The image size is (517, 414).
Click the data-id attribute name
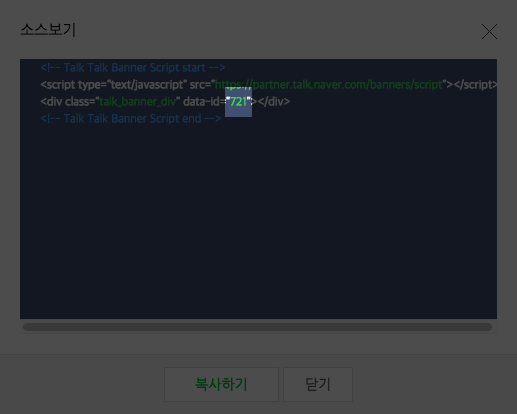click(x=202, y=102)
